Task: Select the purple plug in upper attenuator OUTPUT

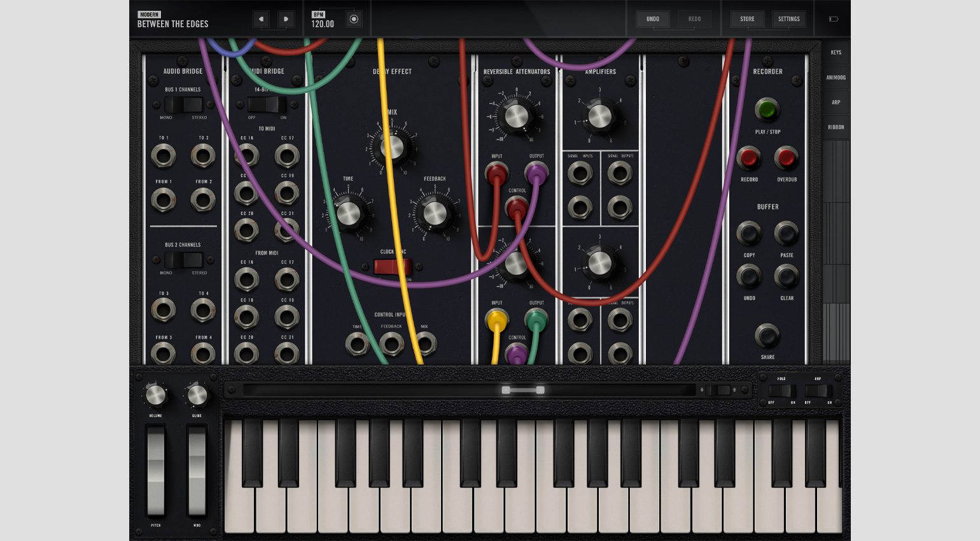Action: [x=536, y=173]
